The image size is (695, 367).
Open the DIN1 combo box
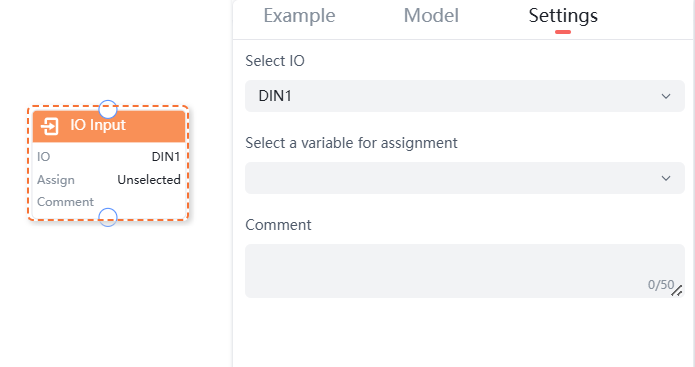[x=465, y=96]
